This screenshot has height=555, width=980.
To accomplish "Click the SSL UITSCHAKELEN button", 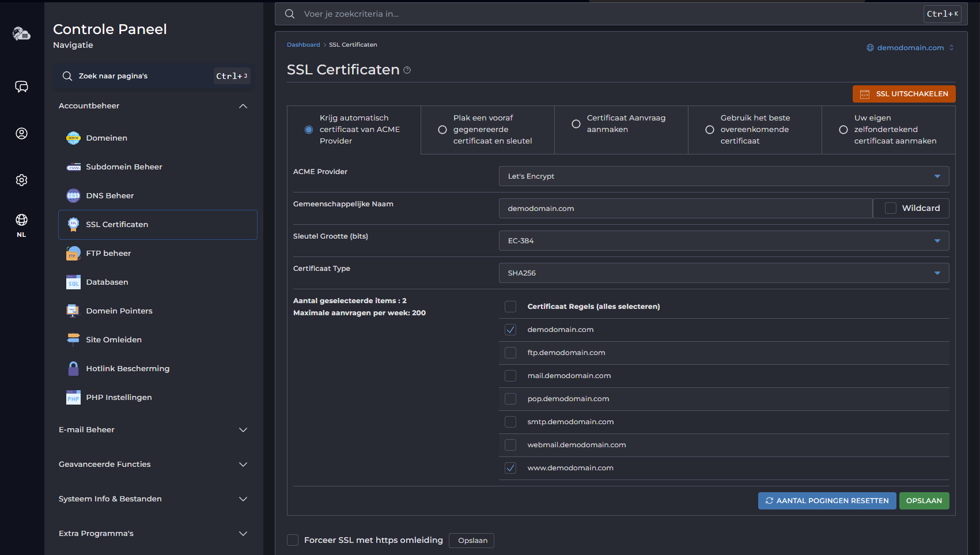I will (904, 94).
